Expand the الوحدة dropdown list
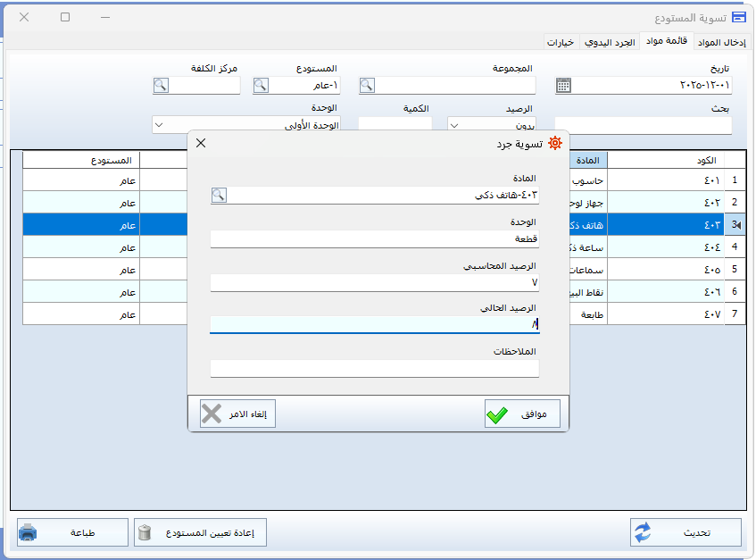 coord(160,126)
